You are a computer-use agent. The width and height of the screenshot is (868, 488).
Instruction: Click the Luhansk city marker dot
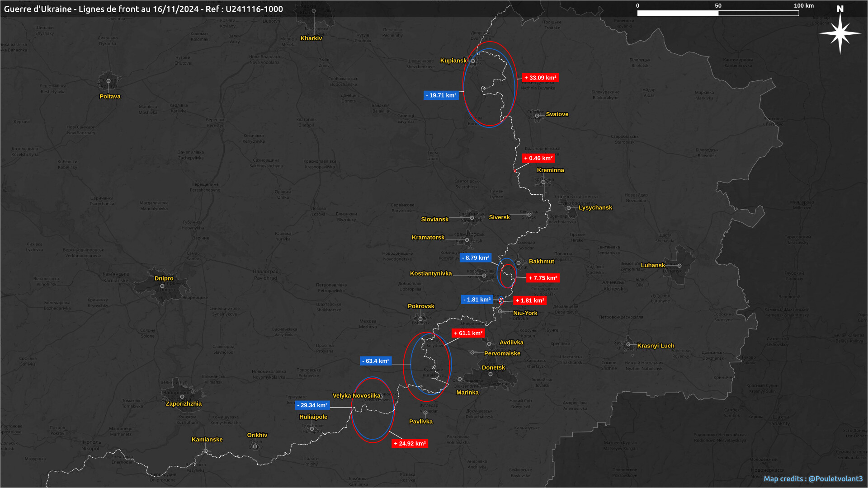click(679, 266)
